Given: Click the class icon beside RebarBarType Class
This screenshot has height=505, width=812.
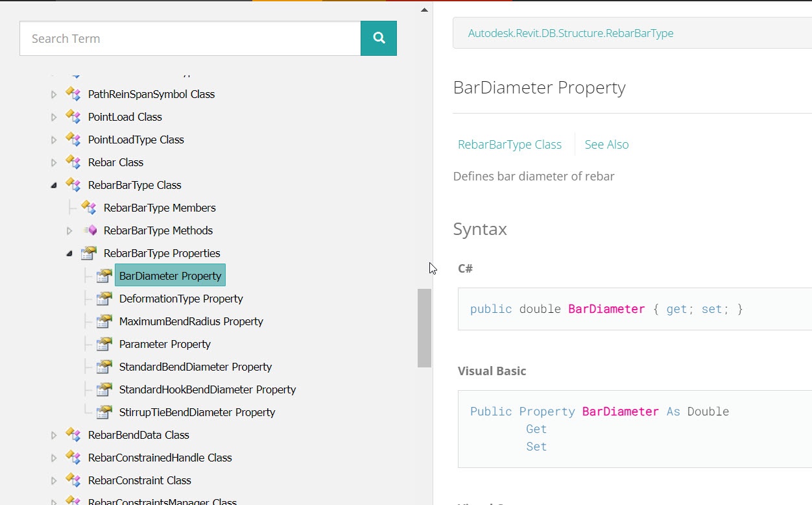Looking at the screenshot, I should pos(73,185).
